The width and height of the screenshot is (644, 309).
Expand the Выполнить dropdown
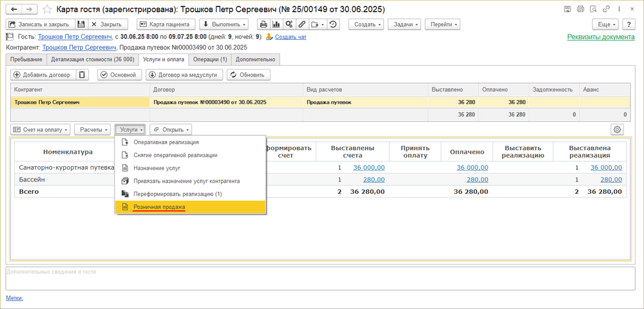coord(225,24)
